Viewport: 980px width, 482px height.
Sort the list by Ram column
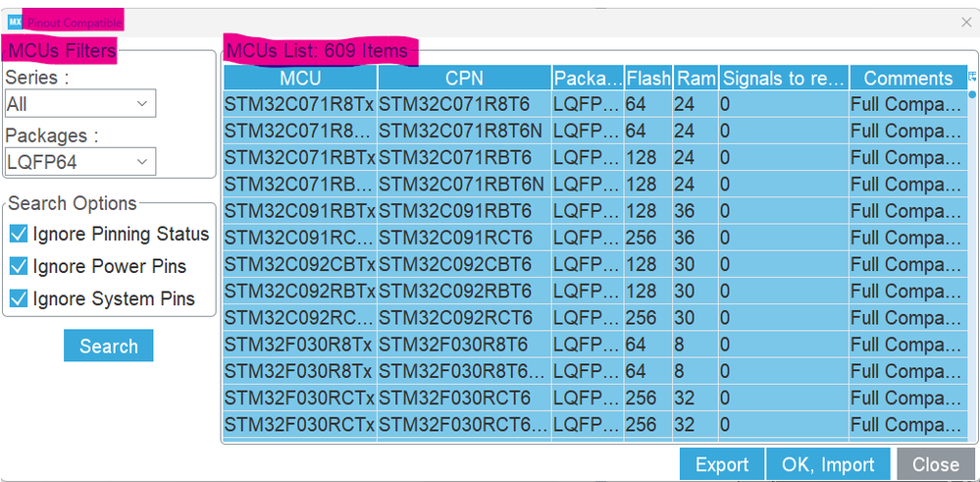(696, 78)
